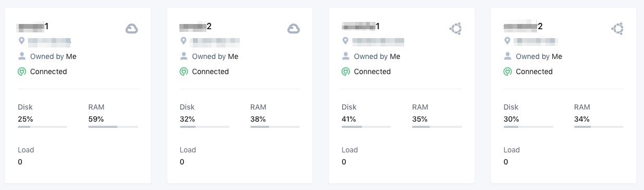Image resolution: width=644 pixels, height=190 pixels.
Task: Click the green Connected icon in fourth card
Action: [507, 72]
